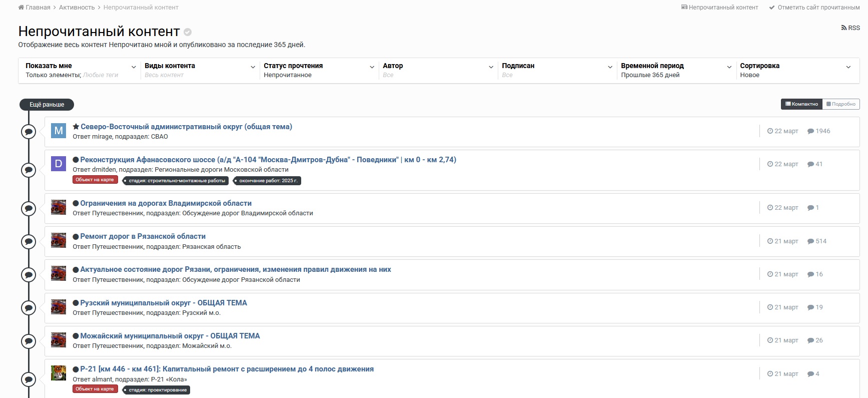868x398 pixels.
Task: Click speech bubble timeline marker for Северо-Восточный округ
Action: [29, 132]
